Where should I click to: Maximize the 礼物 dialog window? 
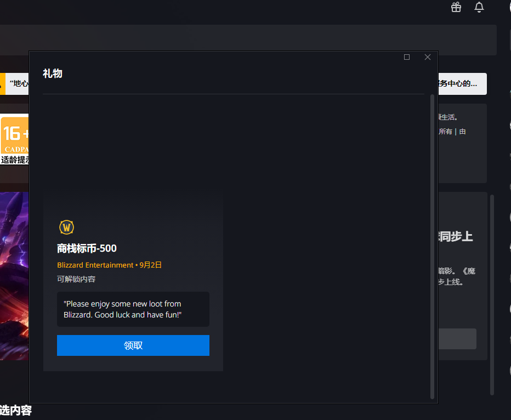407,57
